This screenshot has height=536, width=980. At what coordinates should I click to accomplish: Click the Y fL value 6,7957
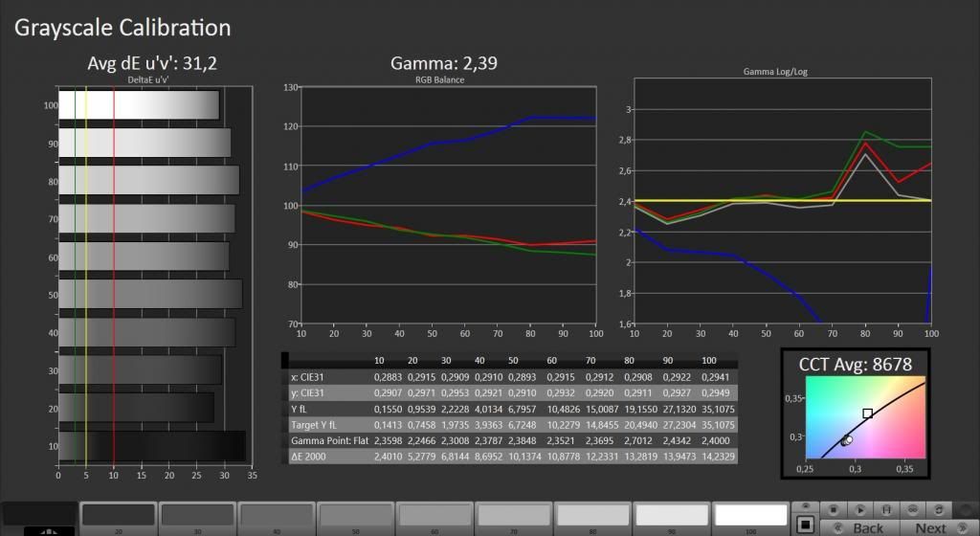tap(522, 410)
